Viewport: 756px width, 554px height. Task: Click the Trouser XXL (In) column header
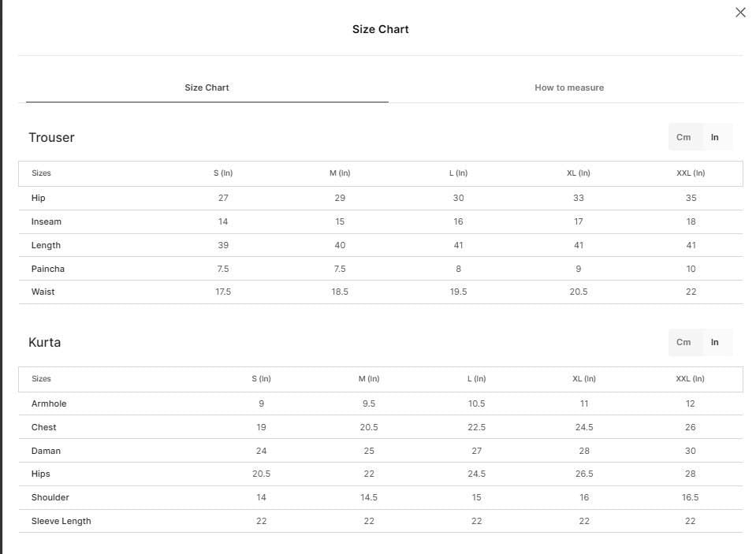point(691,173)
